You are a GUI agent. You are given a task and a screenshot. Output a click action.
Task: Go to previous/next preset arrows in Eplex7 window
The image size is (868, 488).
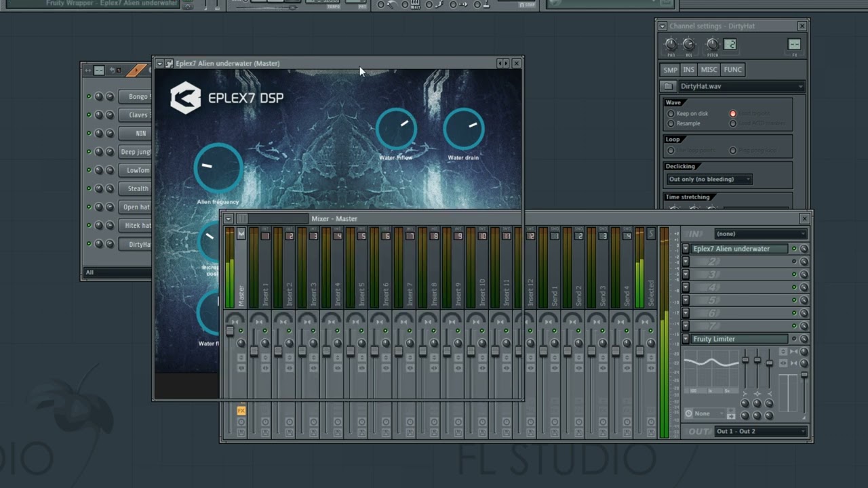click(502, 64)
